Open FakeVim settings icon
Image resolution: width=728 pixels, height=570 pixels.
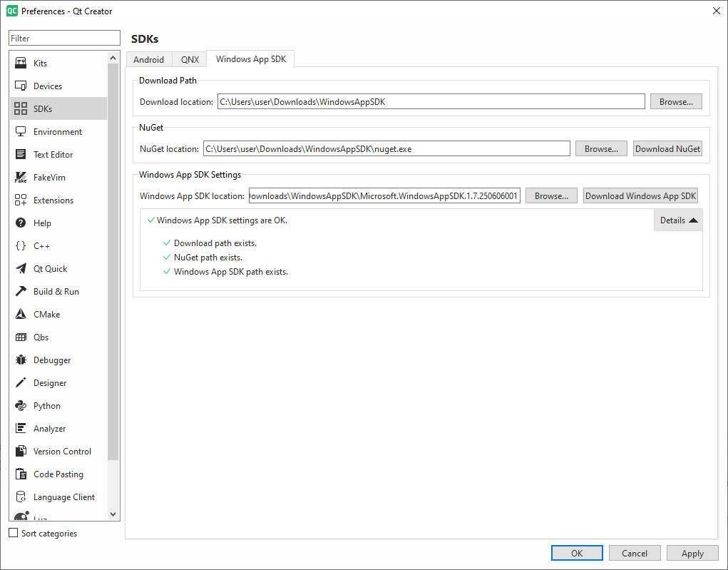(x=21, y=177)
